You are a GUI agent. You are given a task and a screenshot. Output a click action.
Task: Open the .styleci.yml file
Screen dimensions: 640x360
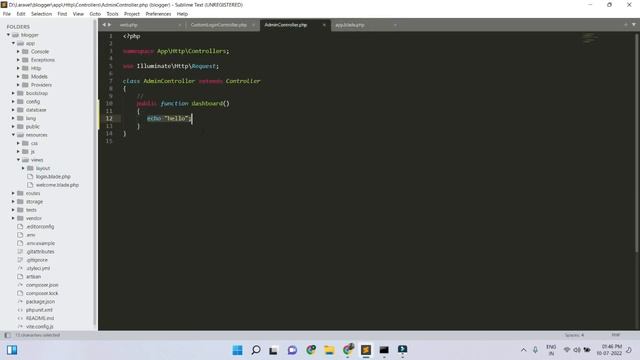38,268
